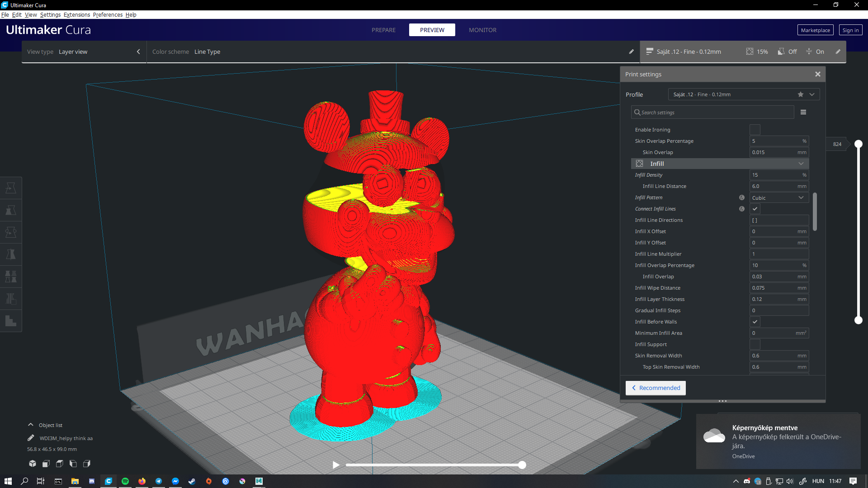Open the Preferences menu
Screen dimensions: 868x488
point(108,14)
